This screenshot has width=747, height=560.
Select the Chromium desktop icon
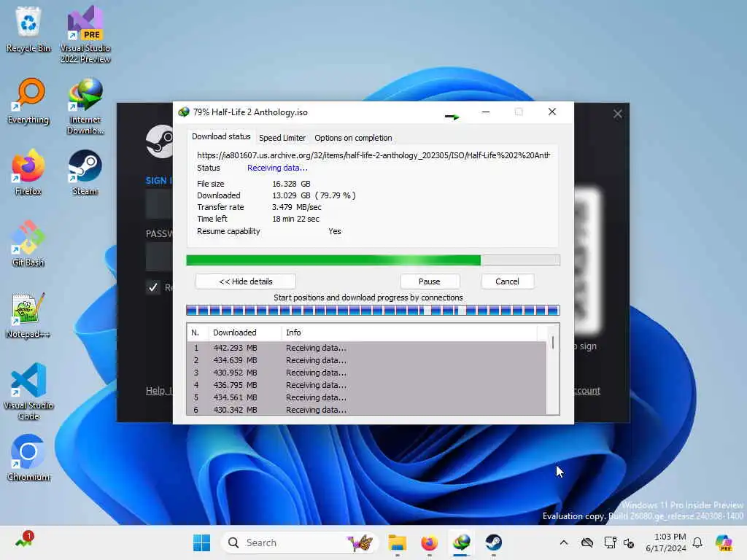click(x=28, y=458)
